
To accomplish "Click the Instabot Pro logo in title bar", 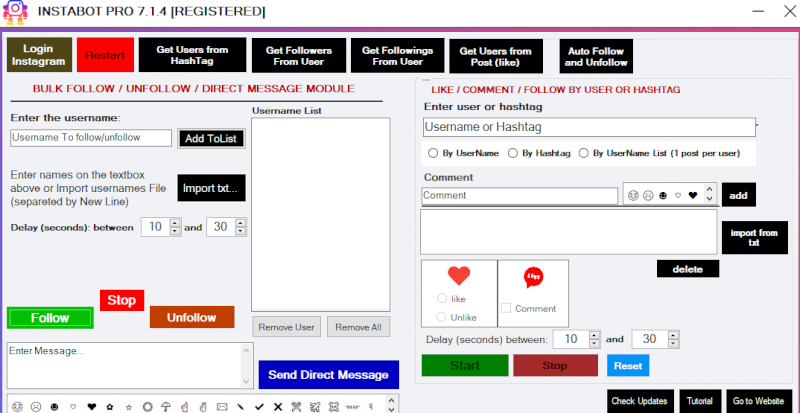I will click(x=16, y=12).
